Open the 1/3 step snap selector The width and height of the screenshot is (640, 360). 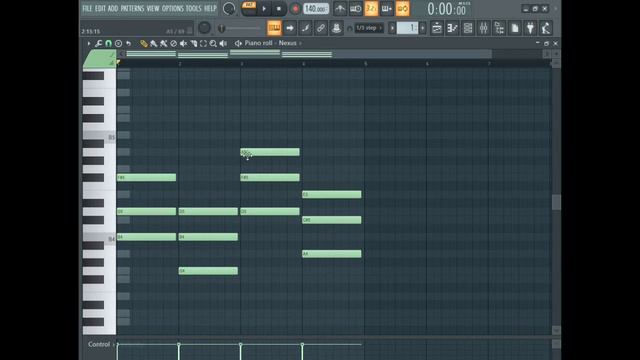tap(369, 28)
